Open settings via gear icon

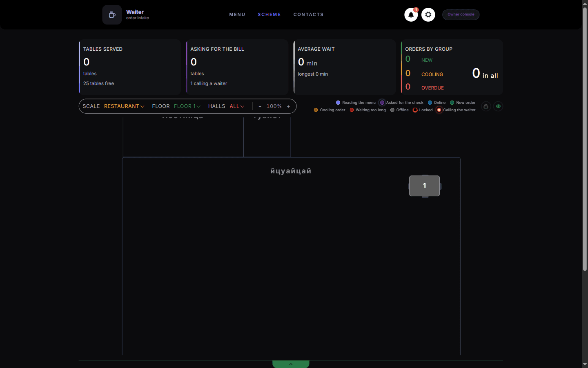click(x=428, y=15)
